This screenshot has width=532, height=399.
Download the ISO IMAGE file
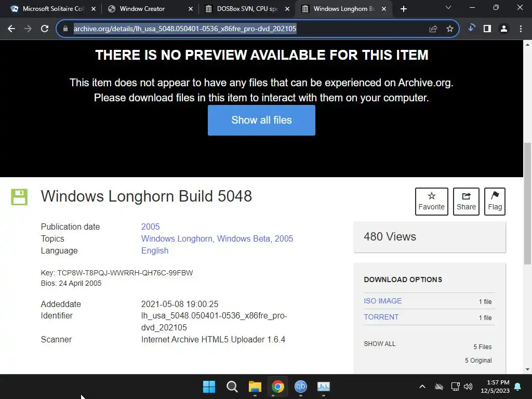(x=383, y=301)
